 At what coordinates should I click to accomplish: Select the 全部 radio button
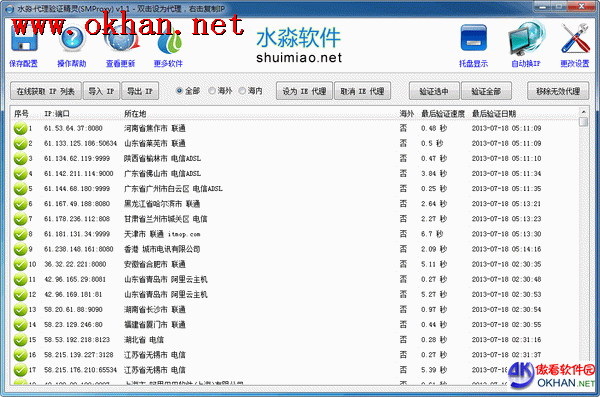click(x=179, y=91)
